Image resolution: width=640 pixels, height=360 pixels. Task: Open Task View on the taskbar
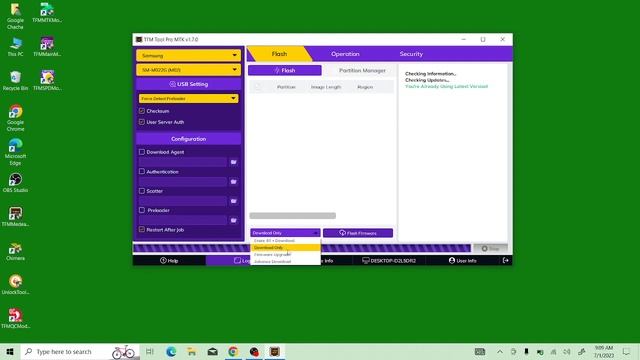(x=150, y=351)
